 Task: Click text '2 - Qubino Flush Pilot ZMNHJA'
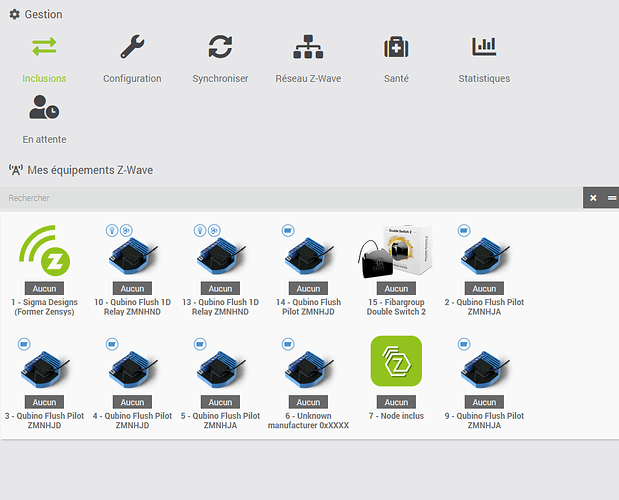coord(484,307)
